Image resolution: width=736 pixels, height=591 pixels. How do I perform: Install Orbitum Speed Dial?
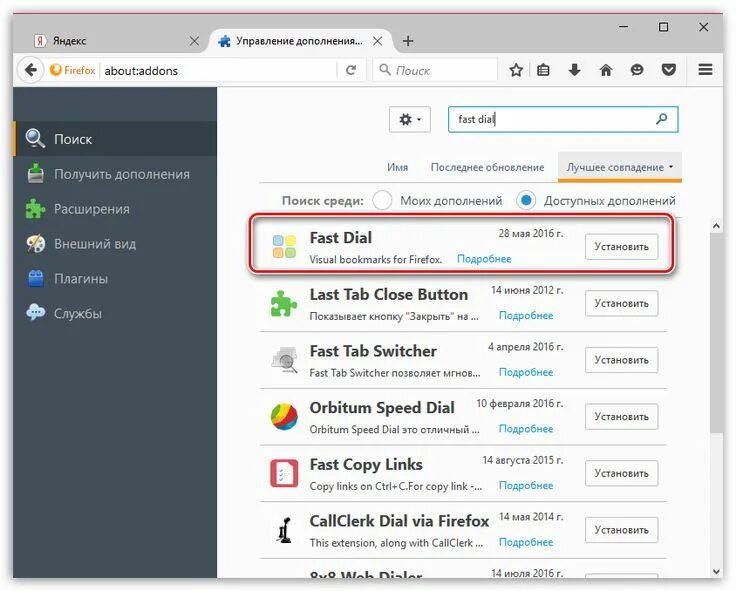pos(621,417)
